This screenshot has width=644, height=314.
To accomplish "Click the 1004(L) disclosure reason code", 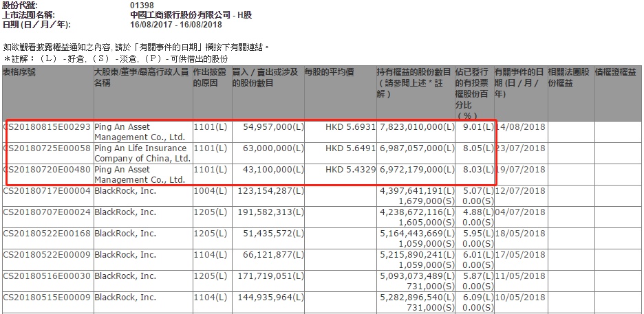I will pos(211,190).
